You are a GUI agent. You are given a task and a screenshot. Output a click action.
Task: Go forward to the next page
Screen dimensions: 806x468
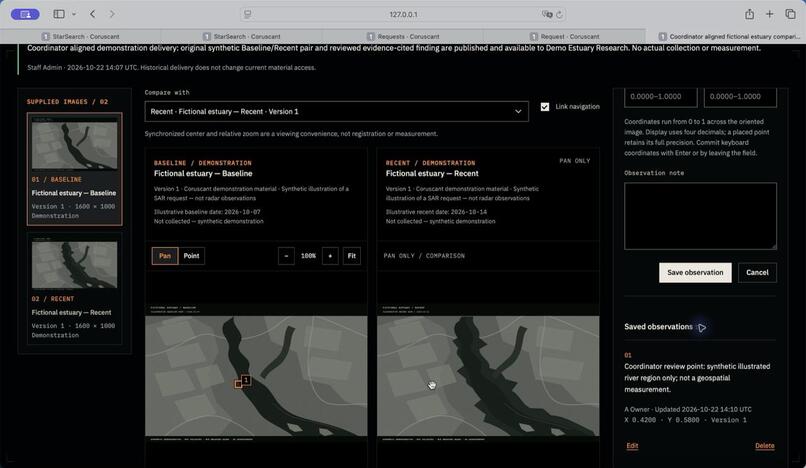click(112, 14)
